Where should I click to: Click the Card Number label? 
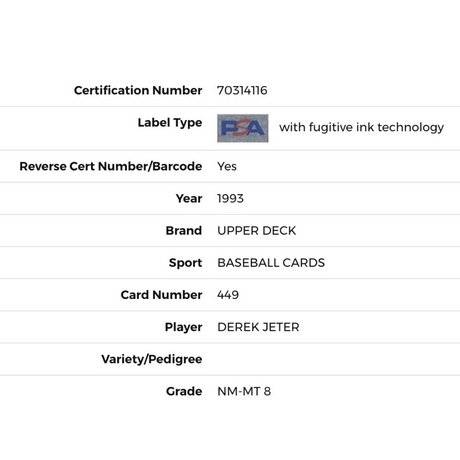point(161,295)
